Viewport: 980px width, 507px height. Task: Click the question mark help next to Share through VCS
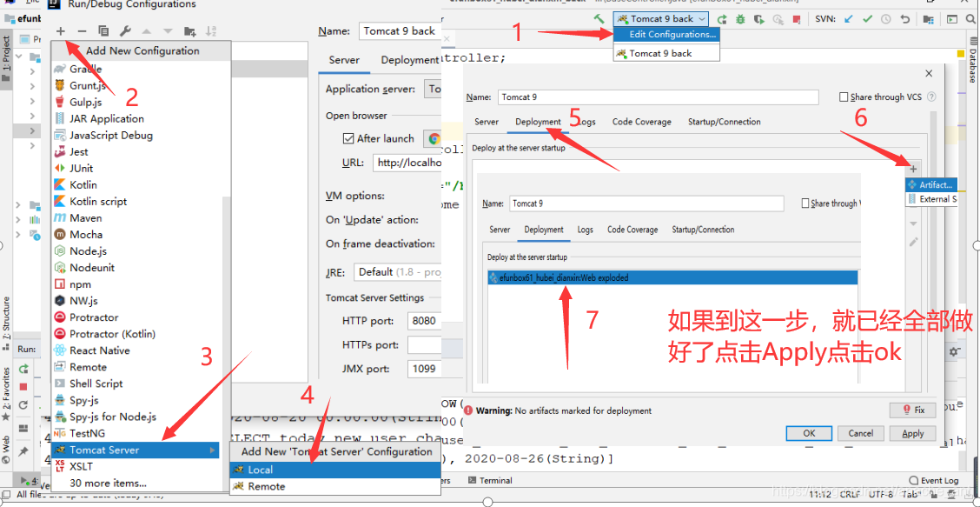pos(932,97)
